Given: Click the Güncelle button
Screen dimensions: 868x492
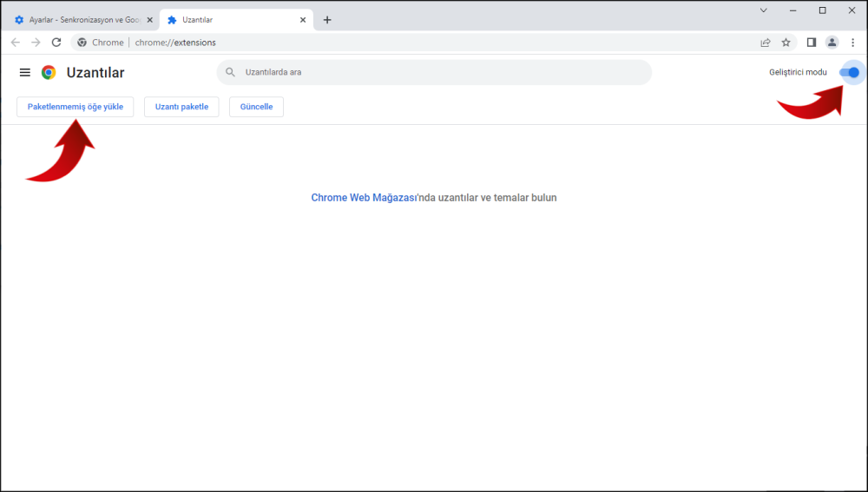Looking at the screenshot, I should coord(256,107).
